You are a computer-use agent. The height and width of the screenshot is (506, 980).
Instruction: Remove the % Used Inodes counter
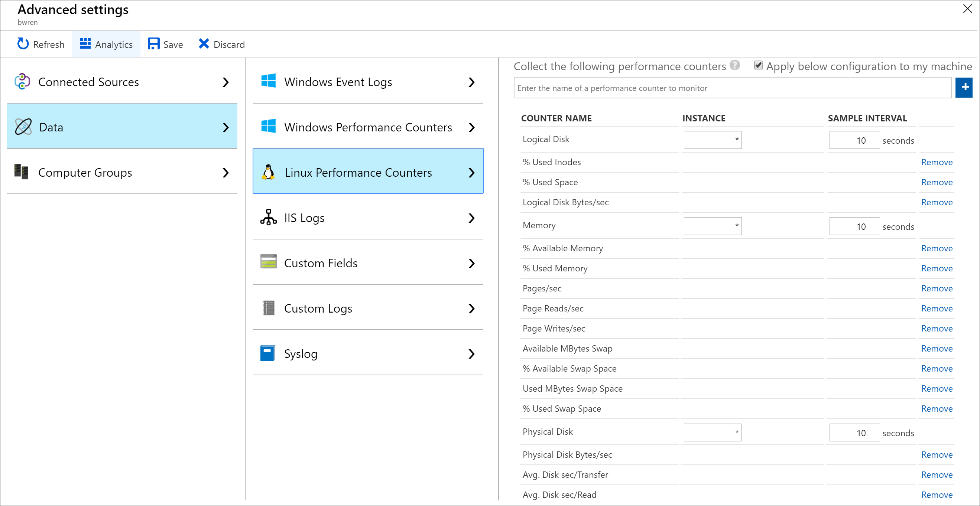pyautogui.click(x=936, y=162)
